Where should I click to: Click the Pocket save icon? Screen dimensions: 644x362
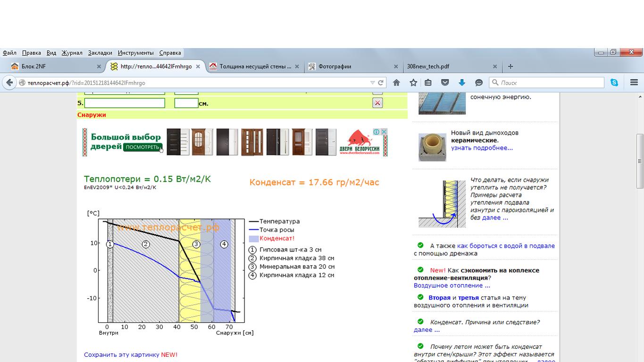pyautogui.click(x=445, y=83)
